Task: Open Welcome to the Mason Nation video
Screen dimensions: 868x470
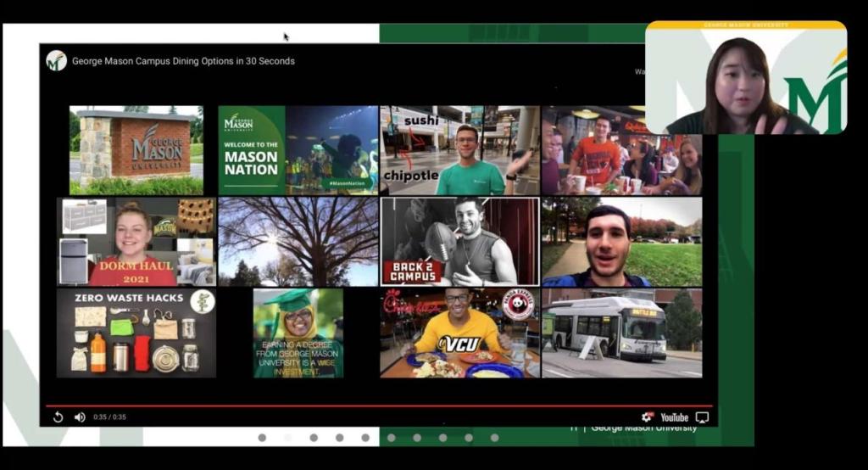Action: coord(298,150)
